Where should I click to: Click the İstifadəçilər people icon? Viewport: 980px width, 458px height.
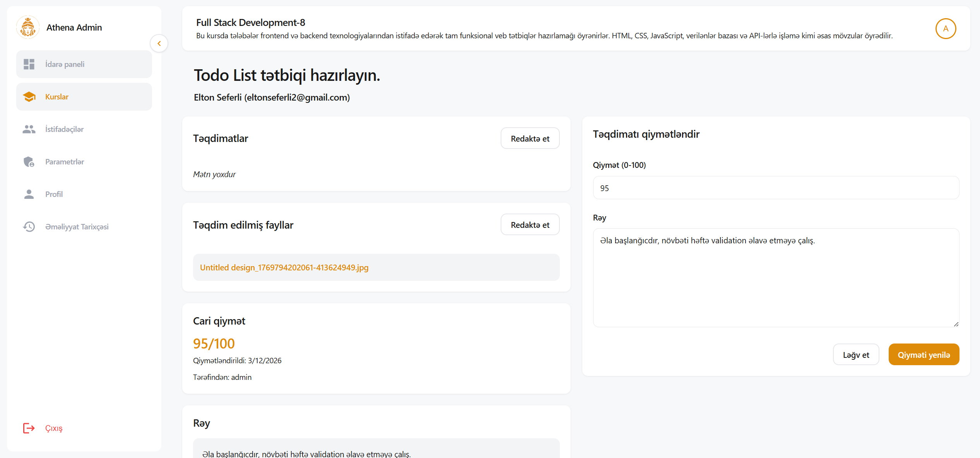(29, 129)
